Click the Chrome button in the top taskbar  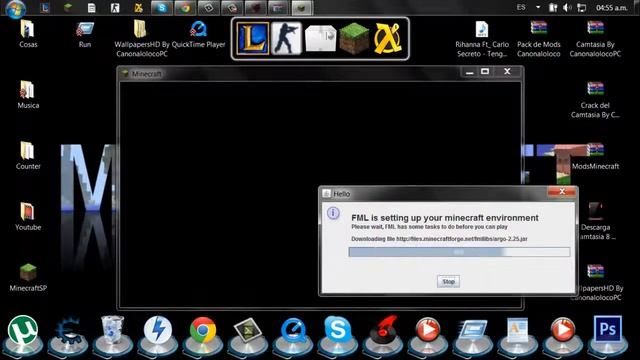[x=185, y=8]
